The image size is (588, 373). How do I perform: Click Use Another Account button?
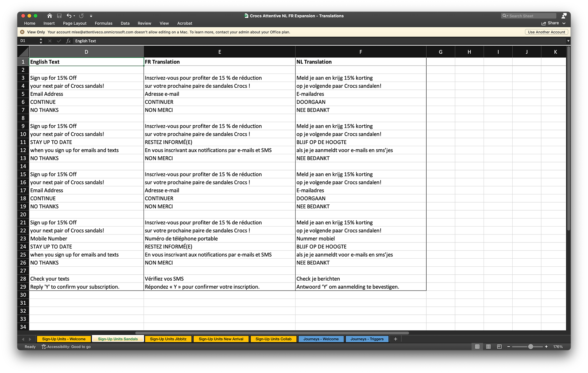pyautogui.click(x=546, y=32)
